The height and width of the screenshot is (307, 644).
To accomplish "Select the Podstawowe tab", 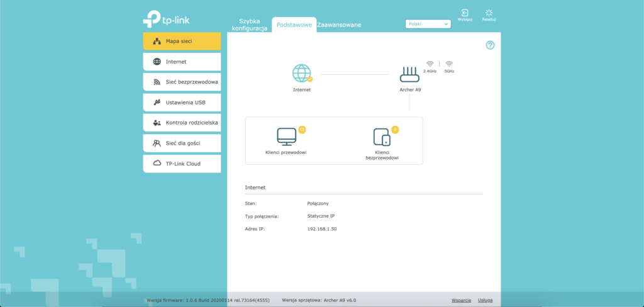I will click(294, 25).
